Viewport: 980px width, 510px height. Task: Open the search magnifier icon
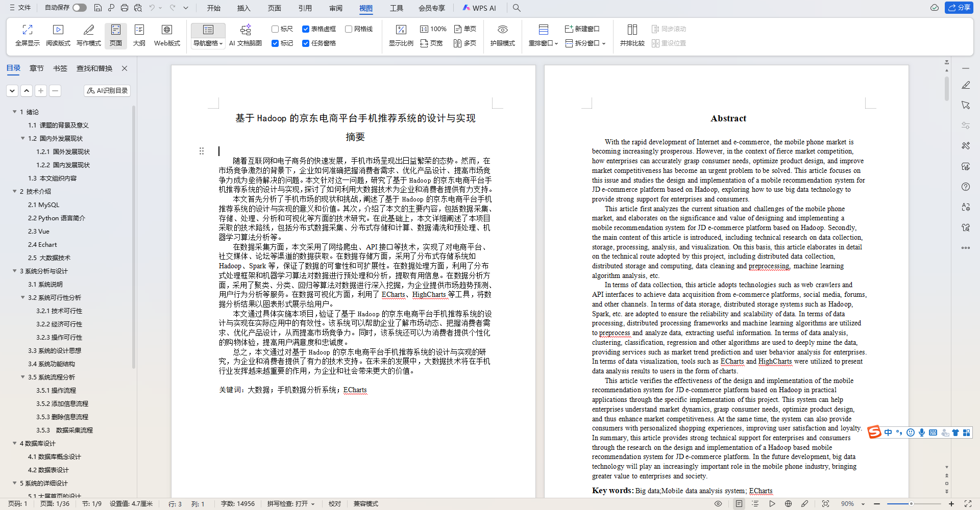click(x=517, y=8)
